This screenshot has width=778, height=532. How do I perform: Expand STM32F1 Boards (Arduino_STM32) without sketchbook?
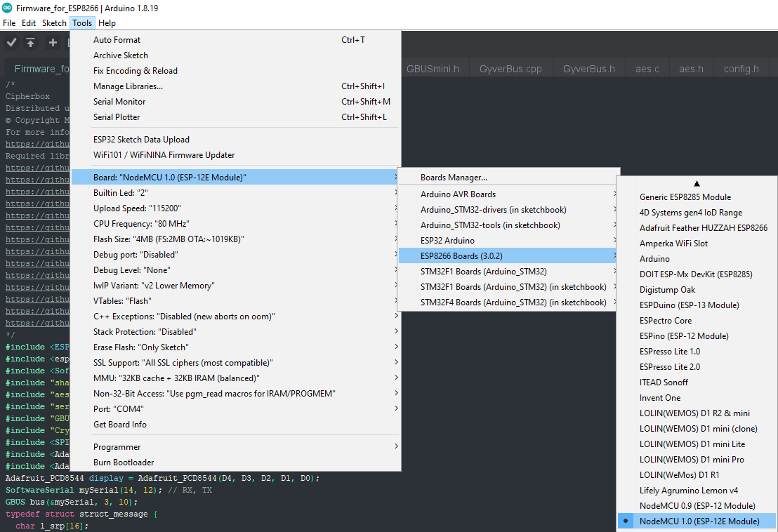[x=507, y=271]
